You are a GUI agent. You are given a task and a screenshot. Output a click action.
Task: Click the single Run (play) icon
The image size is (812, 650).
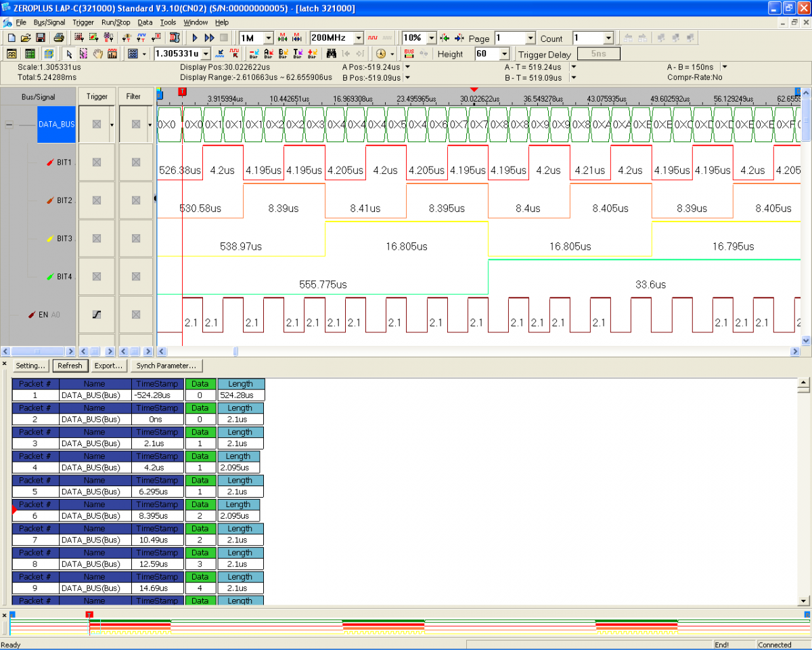click(x=195, y=38)
